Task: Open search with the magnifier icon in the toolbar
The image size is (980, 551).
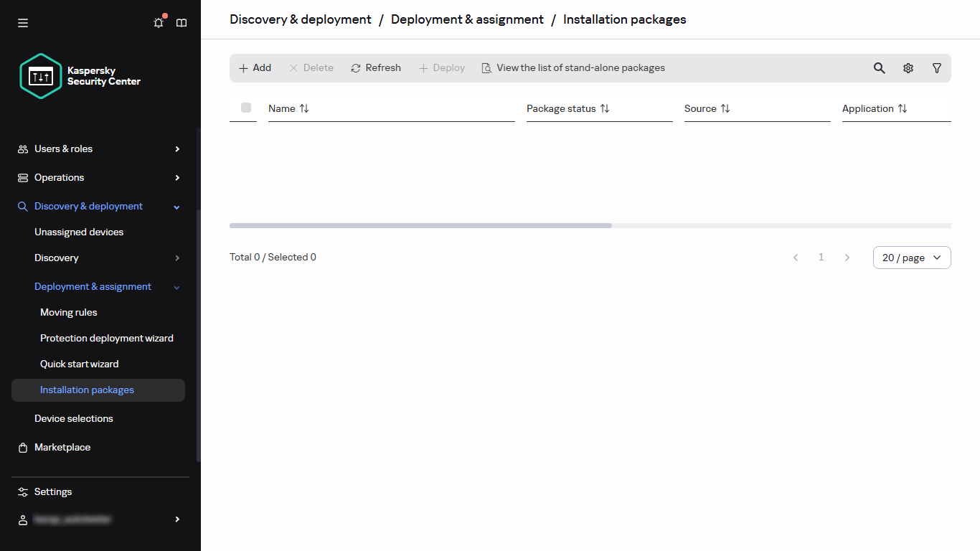Action: pyautogui.click(x=879, y=67)
